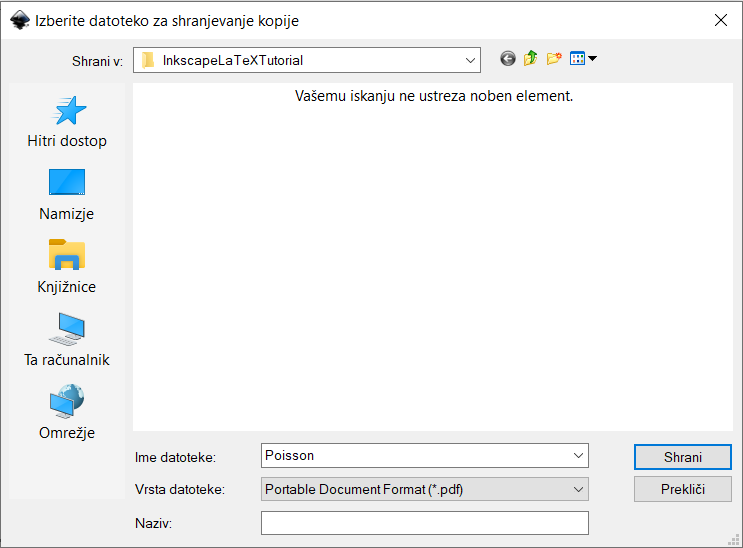743x548 pixels.
Task: Open the view menu icon
Action: [x=583, y=59]
